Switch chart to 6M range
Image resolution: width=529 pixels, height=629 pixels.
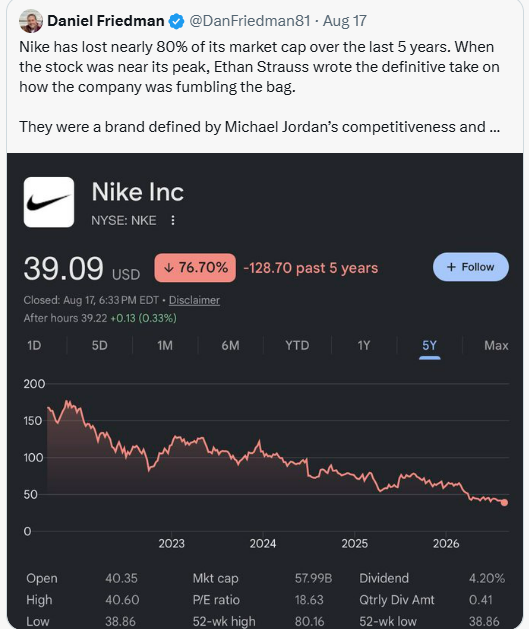point(230,345)
